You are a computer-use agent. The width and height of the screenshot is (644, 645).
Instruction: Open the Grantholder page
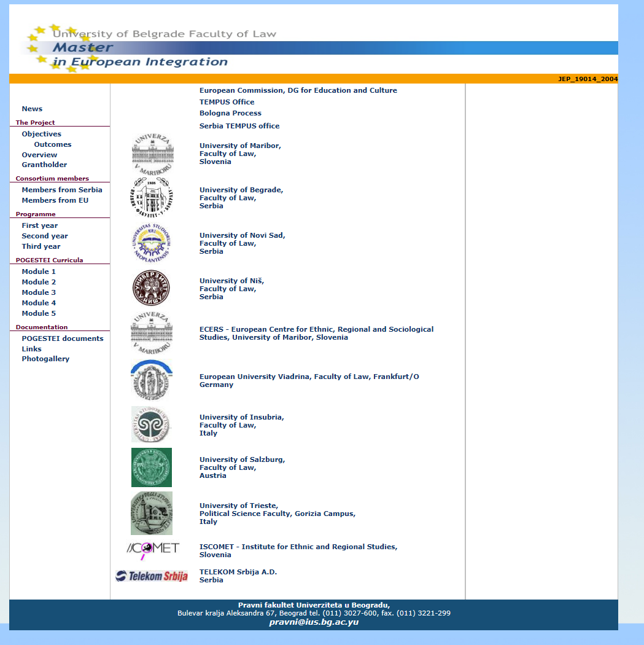pos(44,165)
